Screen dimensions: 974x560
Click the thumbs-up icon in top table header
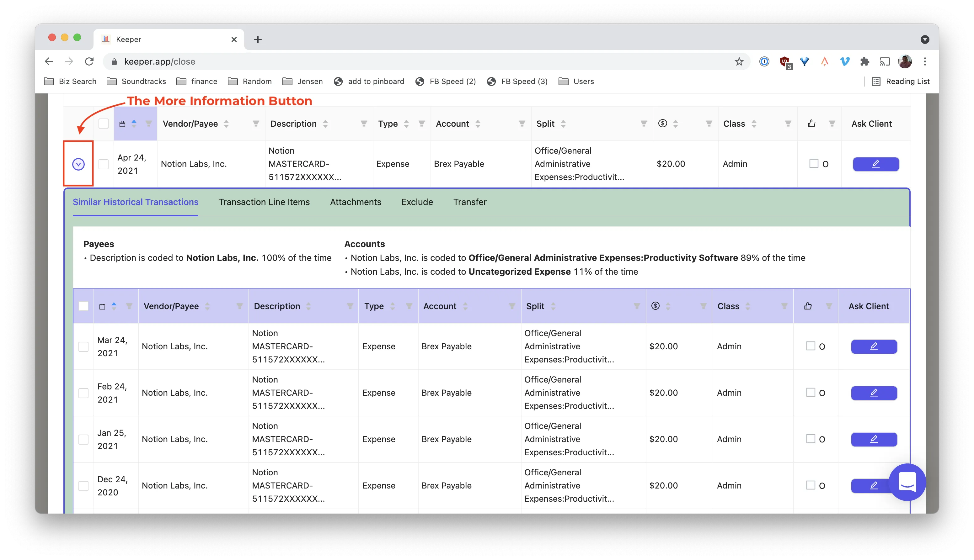pyautogui.click(x=811, y=124)
